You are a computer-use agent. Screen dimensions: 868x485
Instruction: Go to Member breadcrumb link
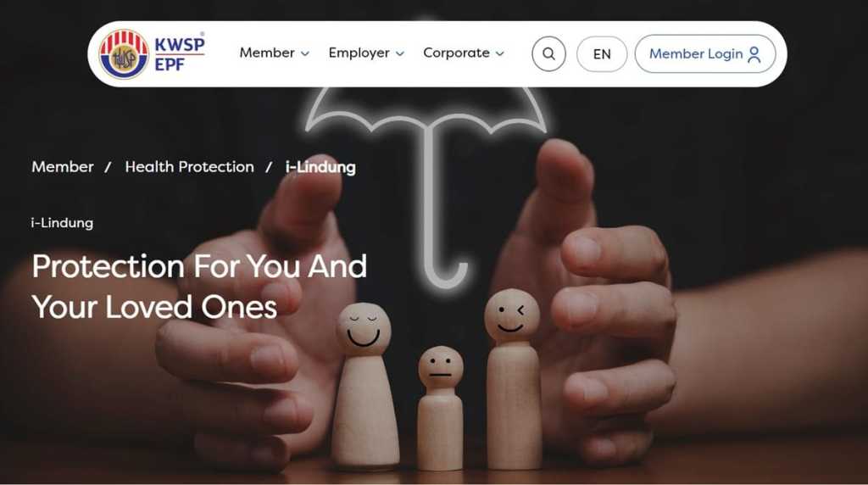click(x=63, y=167)
